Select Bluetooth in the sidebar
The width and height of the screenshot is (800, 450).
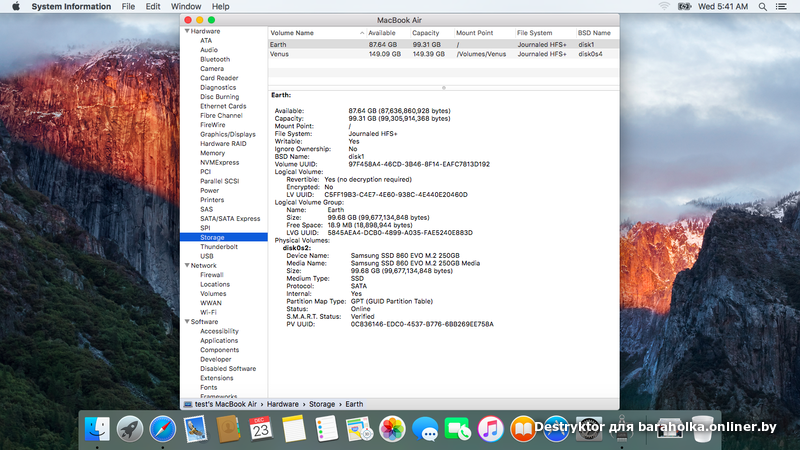coord(215,59)
